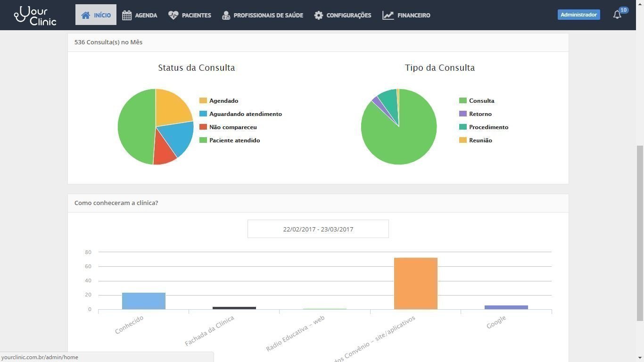Click the heartbeat icon beside Pacientes
Viewport: 644px width, 362px height.
pos(173,15)
